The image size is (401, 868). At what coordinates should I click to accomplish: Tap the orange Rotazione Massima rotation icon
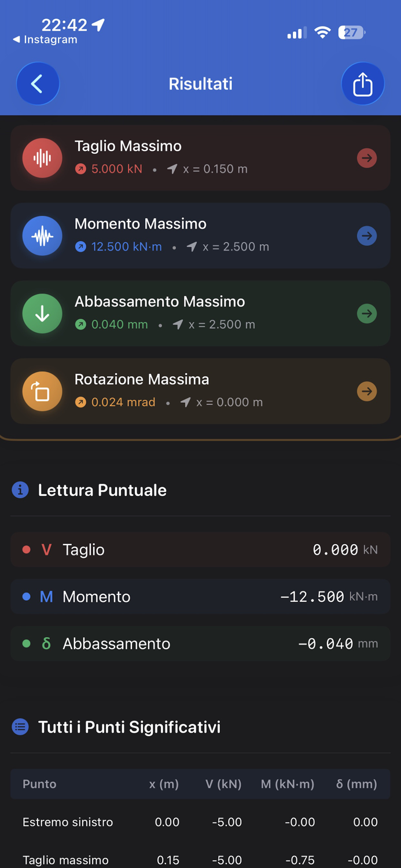tap(42, 391)
